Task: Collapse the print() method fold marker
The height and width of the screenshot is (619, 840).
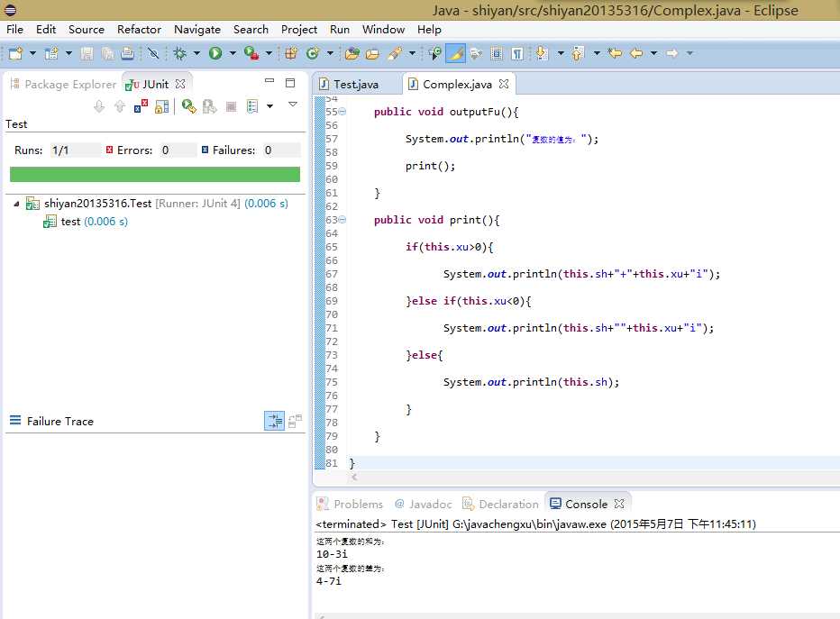Action: (x=342, y=220)
